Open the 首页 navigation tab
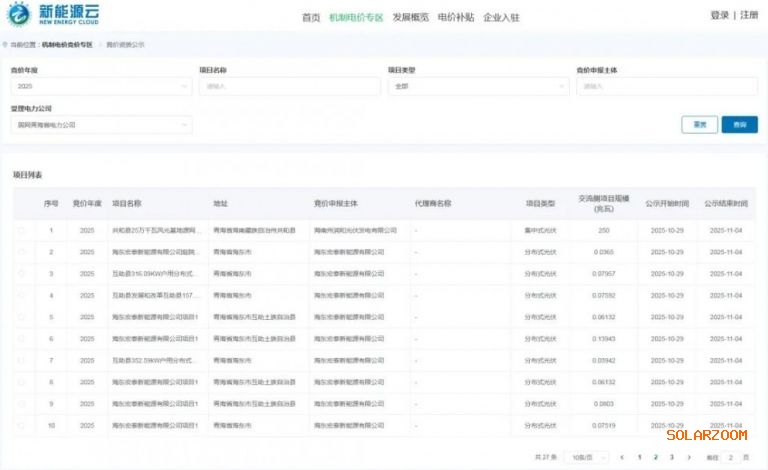 coord(311,17)
